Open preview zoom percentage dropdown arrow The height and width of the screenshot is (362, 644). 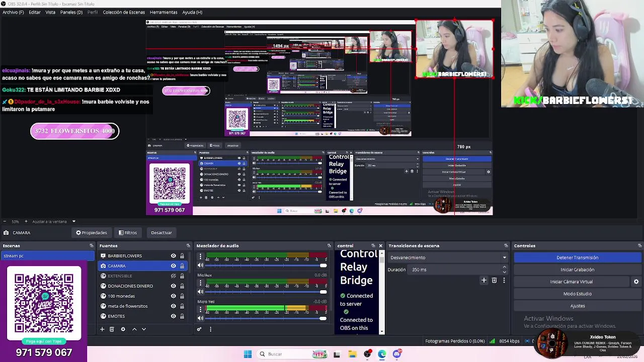coord(73,221)
